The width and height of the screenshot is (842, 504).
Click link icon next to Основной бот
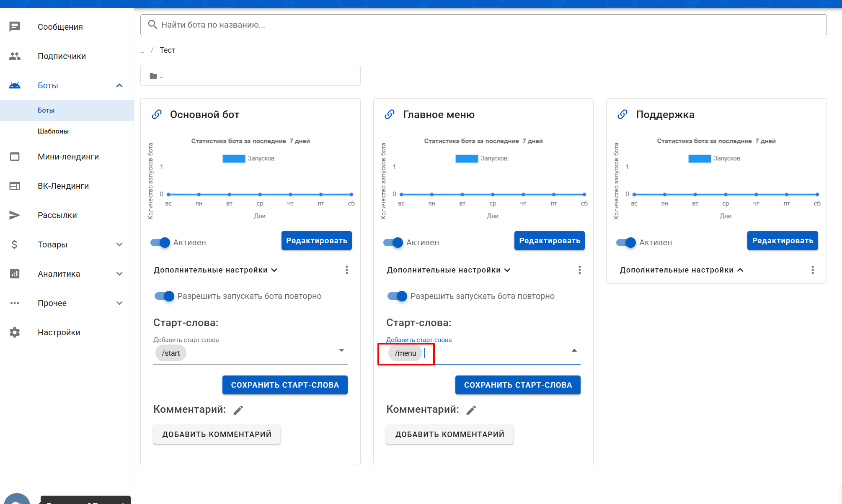click(157, 114)
